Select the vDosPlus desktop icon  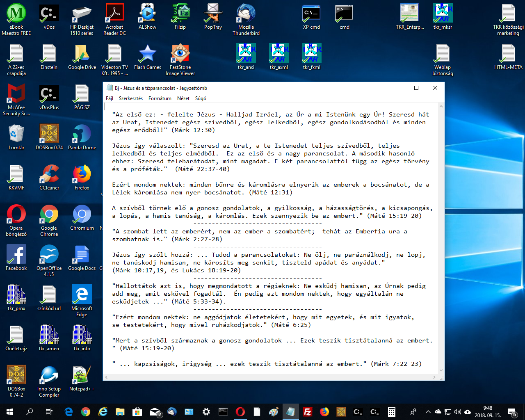pos(49,98)
